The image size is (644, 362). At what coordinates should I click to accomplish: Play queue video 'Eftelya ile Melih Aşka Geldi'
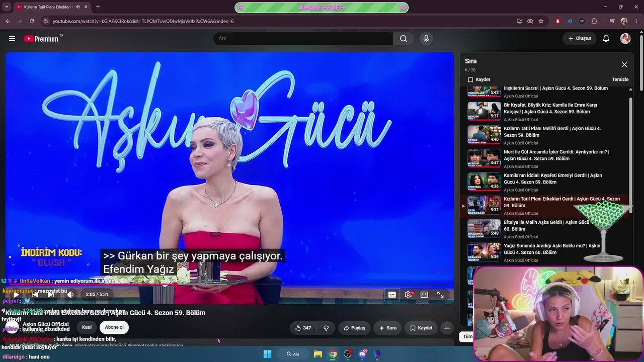coord(546,229)
